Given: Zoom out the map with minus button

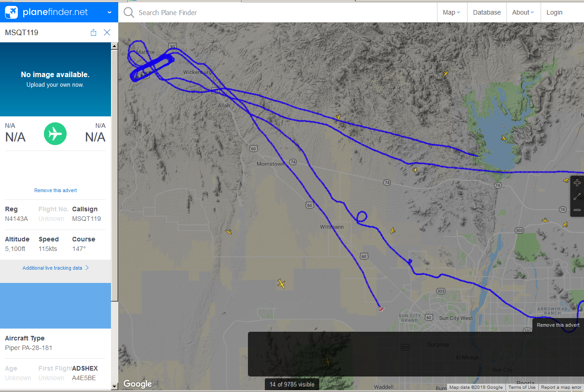Looking at the screenshot, I should pos(577,209).
